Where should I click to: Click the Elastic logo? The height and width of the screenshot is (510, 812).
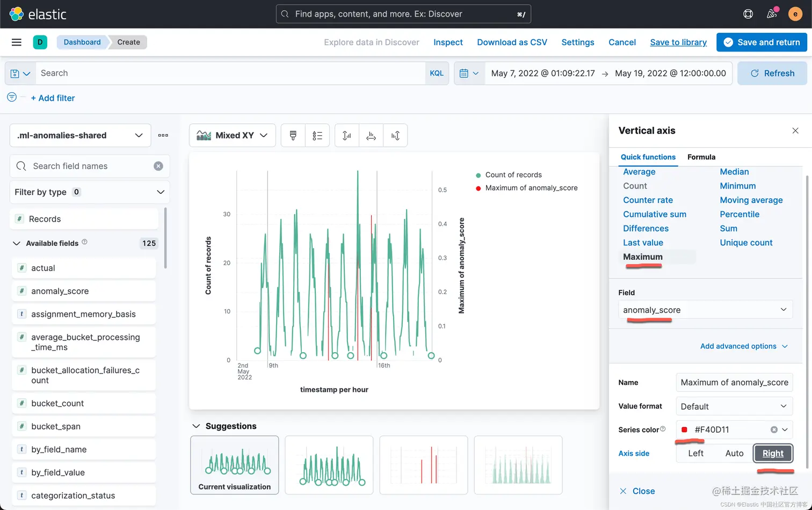click(x=38, y=14)
